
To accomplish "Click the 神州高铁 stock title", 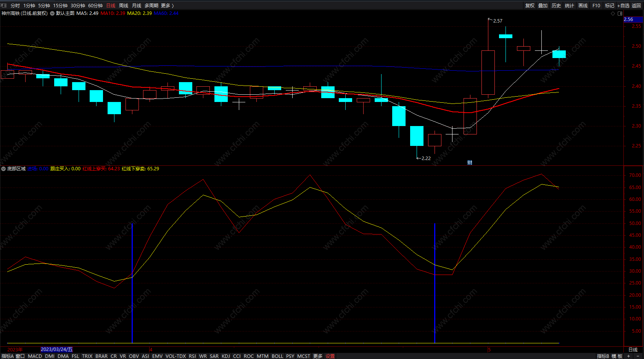I will pos(24,13).
